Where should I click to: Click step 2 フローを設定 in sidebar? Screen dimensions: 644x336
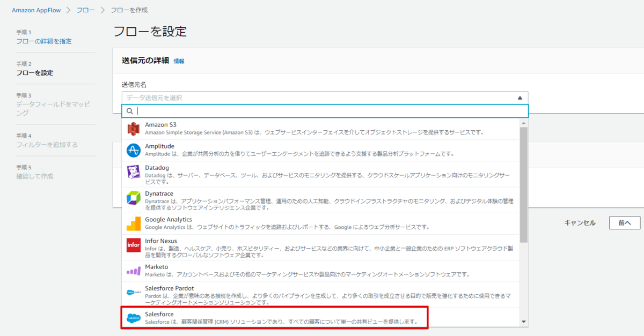pos(34,73)
